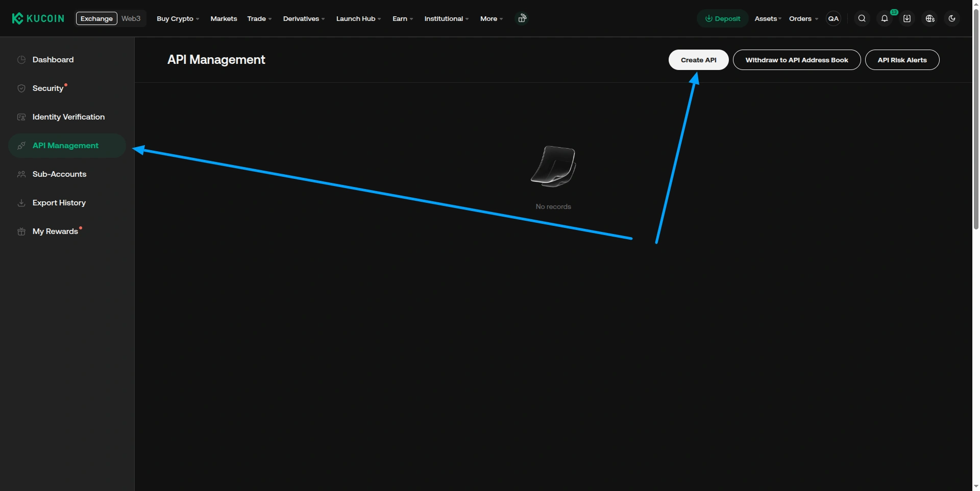Click the My Rewards gift icon
The width and height of the screenshot is (980, 491).
point(21,231)
